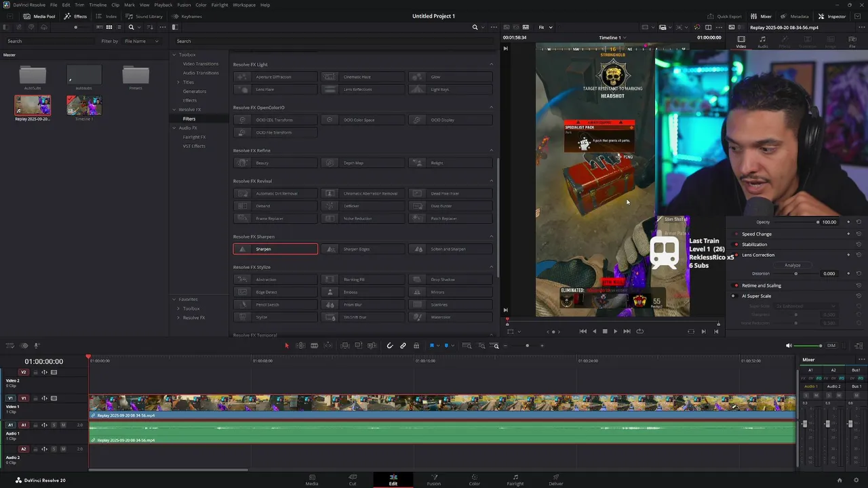
Task: Toggle the snapping magnet icon in timeline toolbar
Action: click(x=389, y=346)
